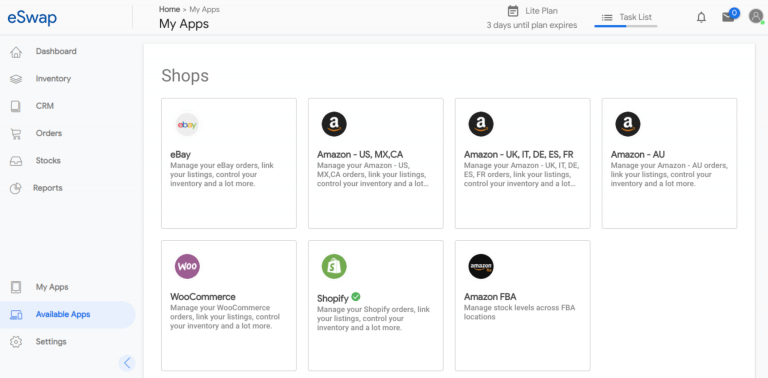Click the Shopify description text

pos(373,318)
